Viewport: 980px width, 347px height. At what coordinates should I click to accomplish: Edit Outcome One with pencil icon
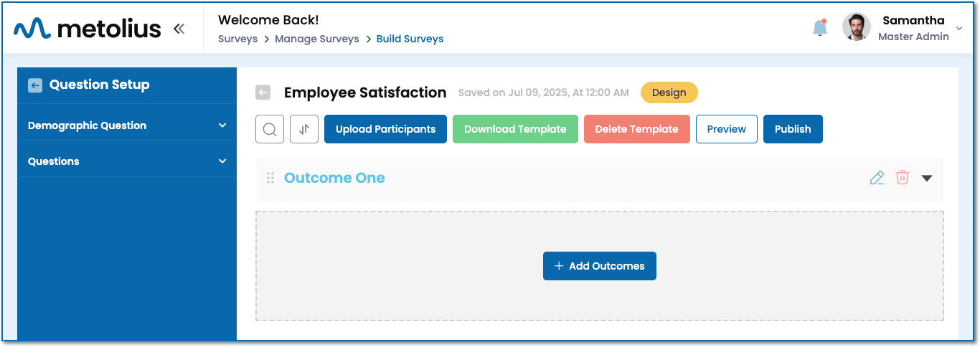[877, 178]
